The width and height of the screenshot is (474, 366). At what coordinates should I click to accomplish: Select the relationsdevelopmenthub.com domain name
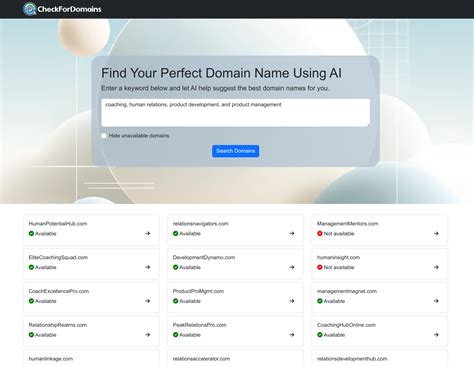coord(352,359)
